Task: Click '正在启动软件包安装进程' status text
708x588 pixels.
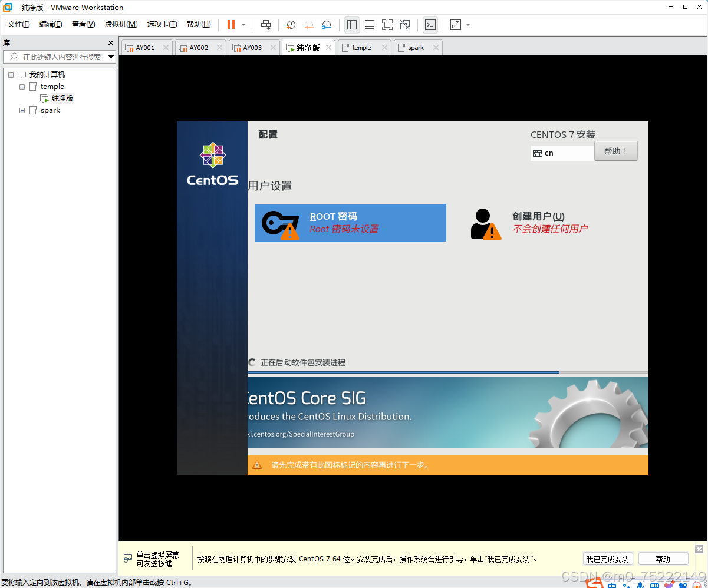Action: (x=303, y=362)
